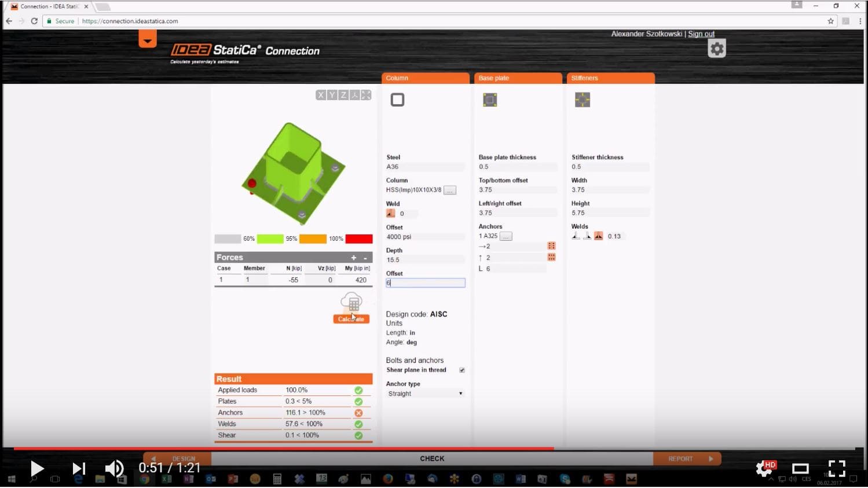The height and width of the screenshot is (488, 868).
Task: Choose highlighted third stiffener weld icon
Action: pyautogui.click(x=599, y=236)
